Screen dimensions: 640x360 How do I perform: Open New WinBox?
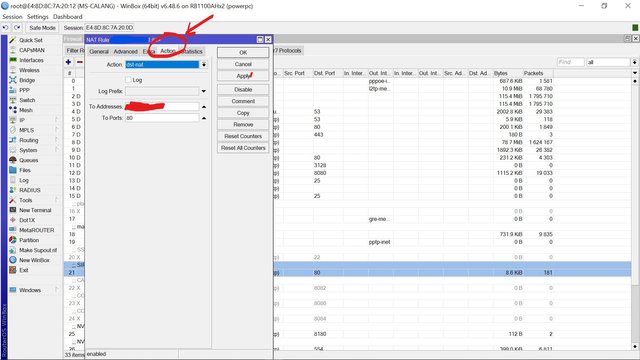point(34,260)
